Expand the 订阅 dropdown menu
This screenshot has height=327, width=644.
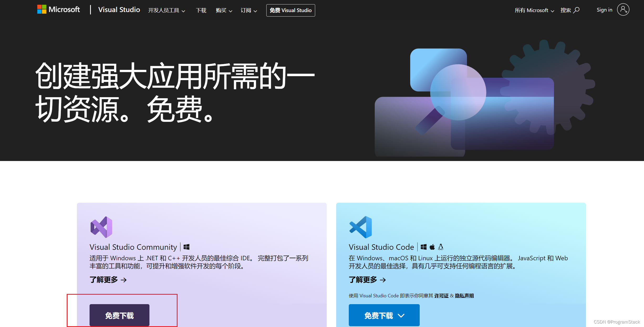point(249,10)
